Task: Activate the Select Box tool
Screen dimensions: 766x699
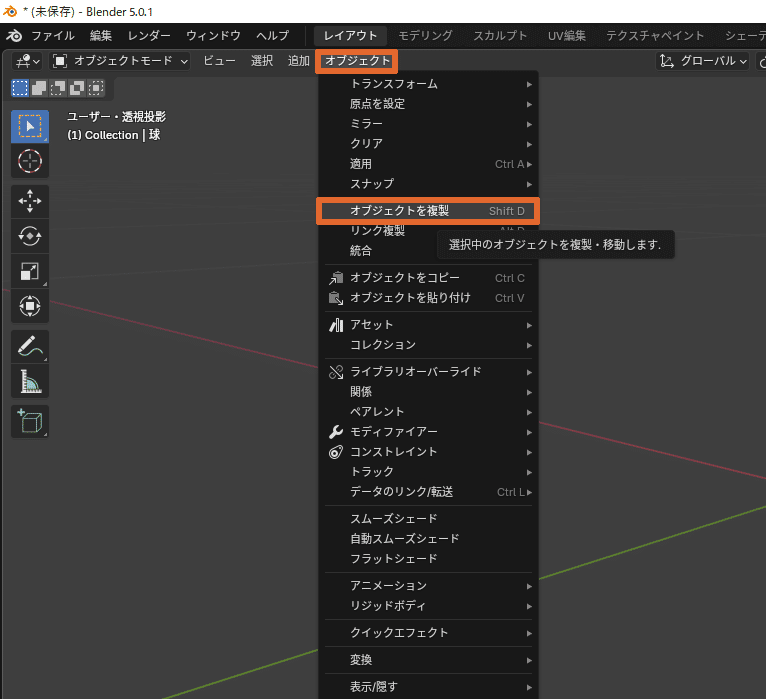Action: point(30,127)
